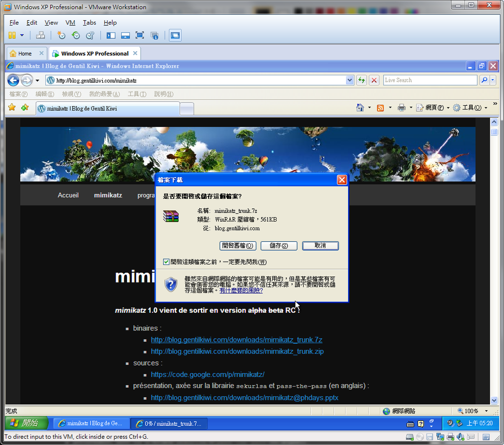The width and height of the screenshot is (504, 445).
Task: Toggle the VMware sidebar library view icon
Action: pos(111,35)
